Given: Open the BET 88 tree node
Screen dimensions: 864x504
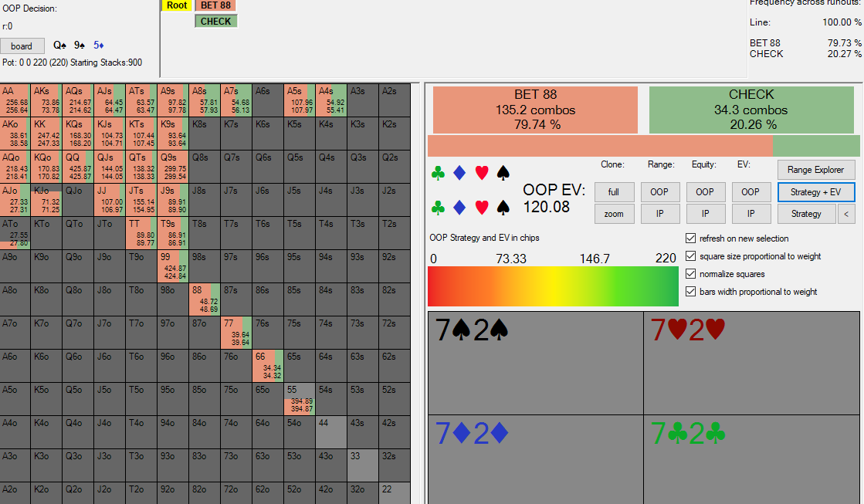Looking at the screenshot, I should coord(215,5).
